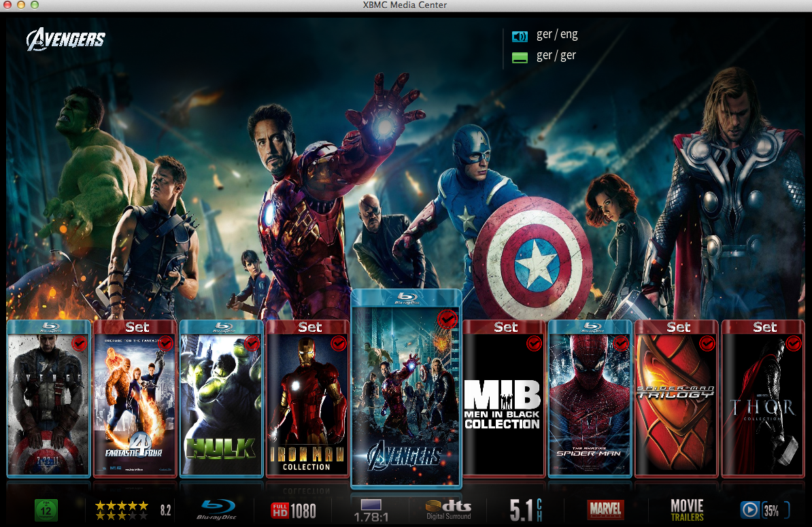Click the Blu-ray Disc logo in info bar
This screenshot has height=527, width=812.
pos(217,510)
